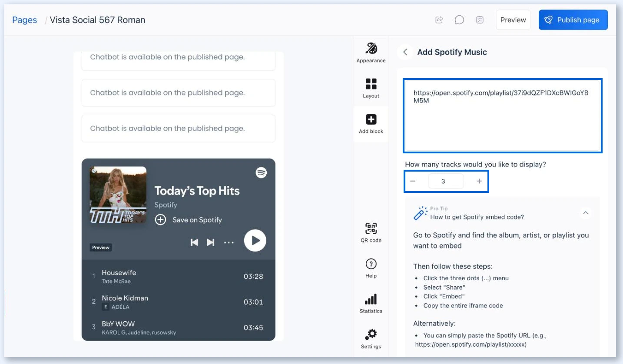623x364 pixels.
Task: Select the Nicole Kidman track row
Action: point(179,302)
